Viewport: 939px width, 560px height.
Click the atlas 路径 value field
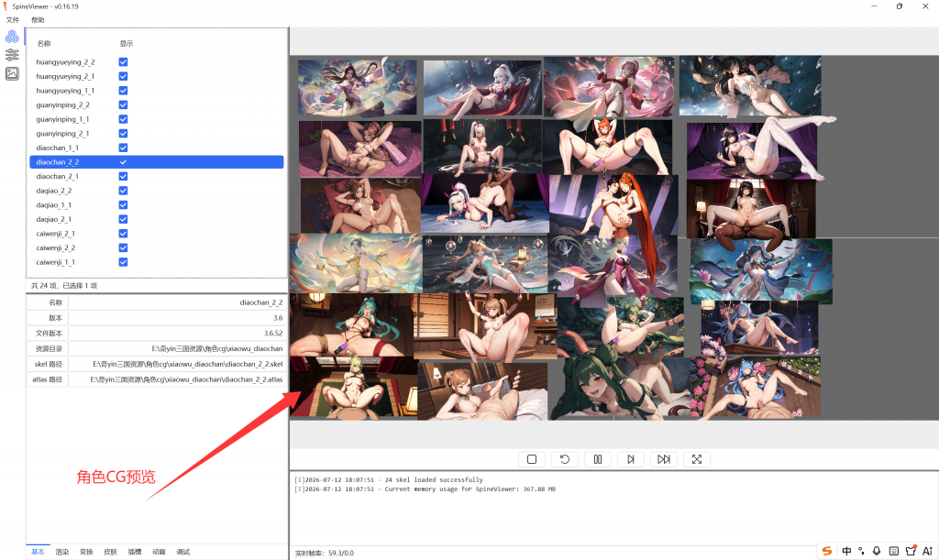(177, 379)
